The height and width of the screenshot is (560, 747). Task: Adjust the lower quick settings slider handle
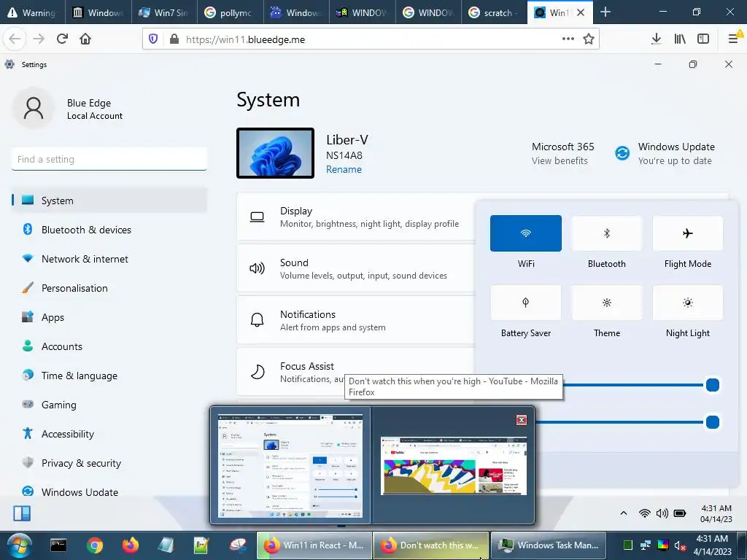[x=712, y=422]
